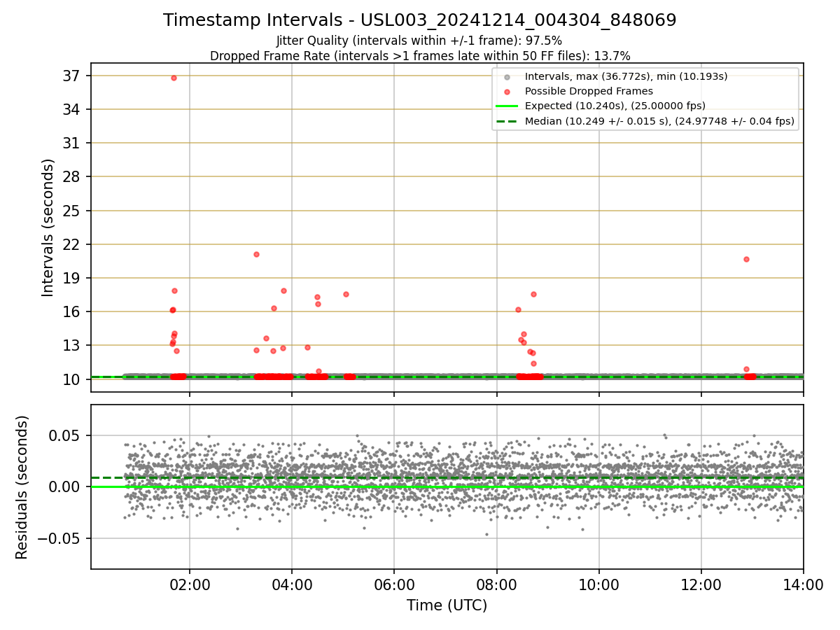This screenshot has width=840, height=630.
Task: Click the y-axis tick label '37'
Action: [x=73, y=76]
